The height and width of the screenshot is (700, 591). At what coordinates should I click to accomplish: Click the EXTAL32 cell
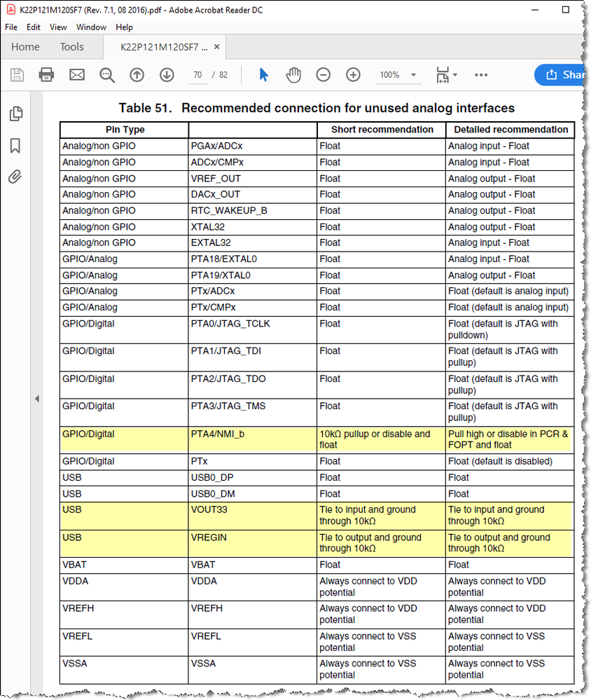point(253,243)
